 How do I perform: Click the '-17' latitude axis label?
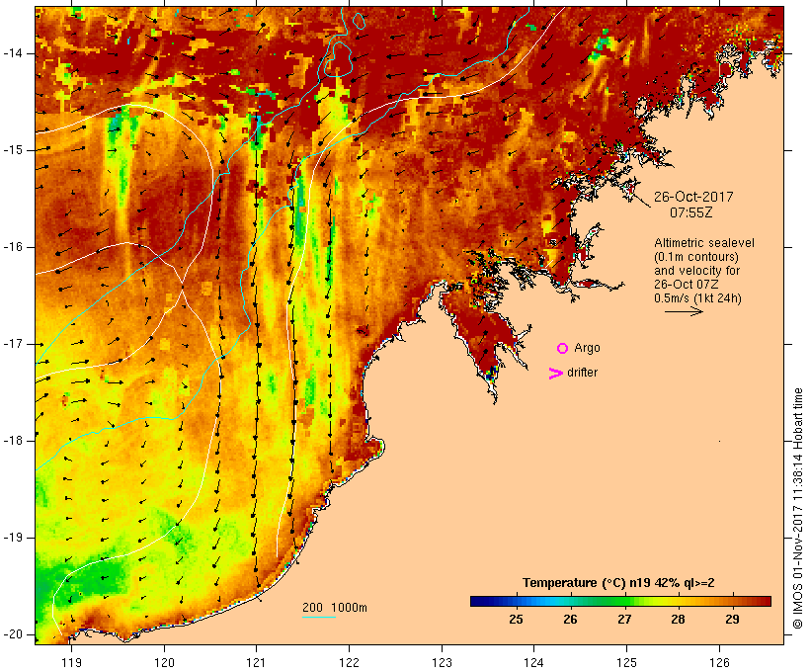click(12, 344)
